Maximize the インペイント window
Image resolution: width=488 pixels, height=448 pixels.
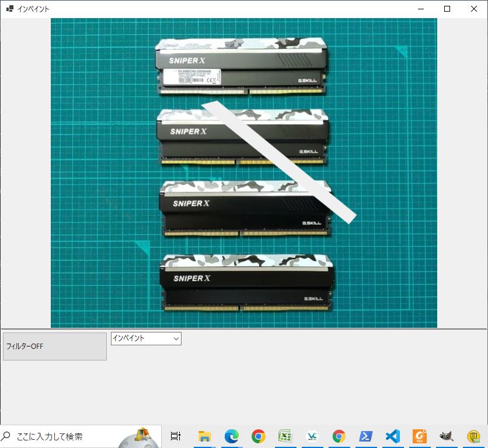pyautogui.click(x=447, y=9)
